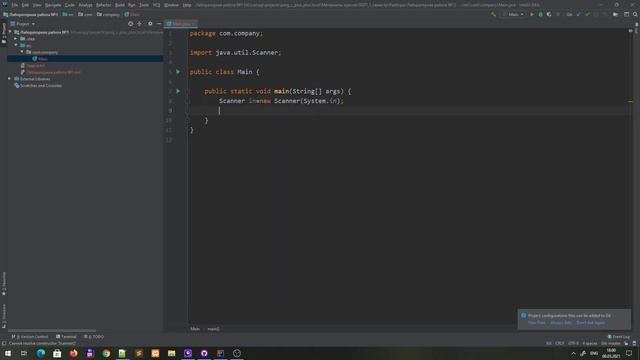Open the Terminal tool window
The image size is (640, 360).
66,337
